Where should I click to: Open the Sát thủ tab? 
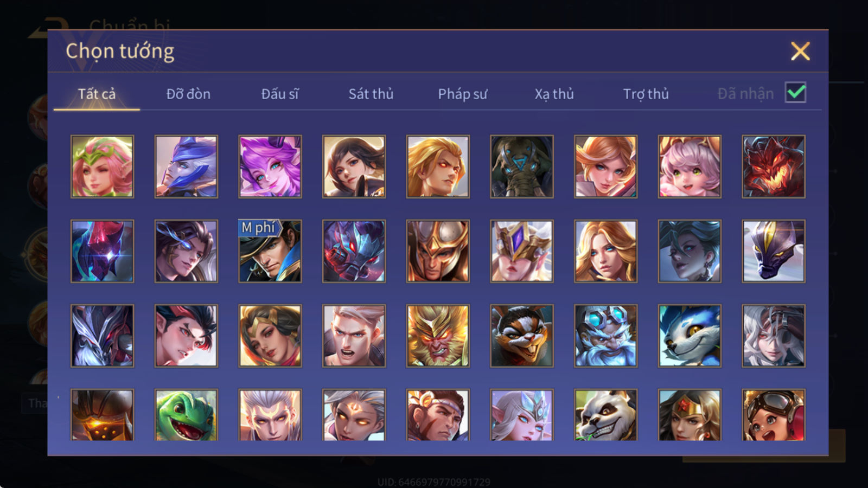click(371, 94)
